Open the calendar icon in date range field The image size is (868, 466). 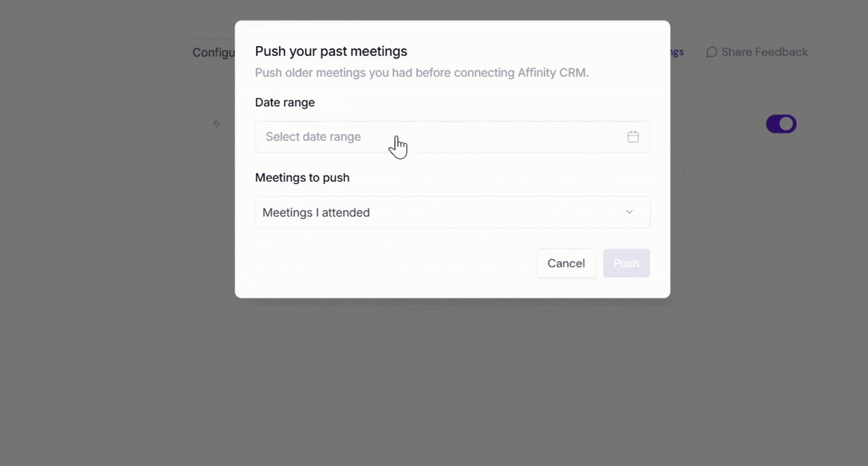pos(633,137)
